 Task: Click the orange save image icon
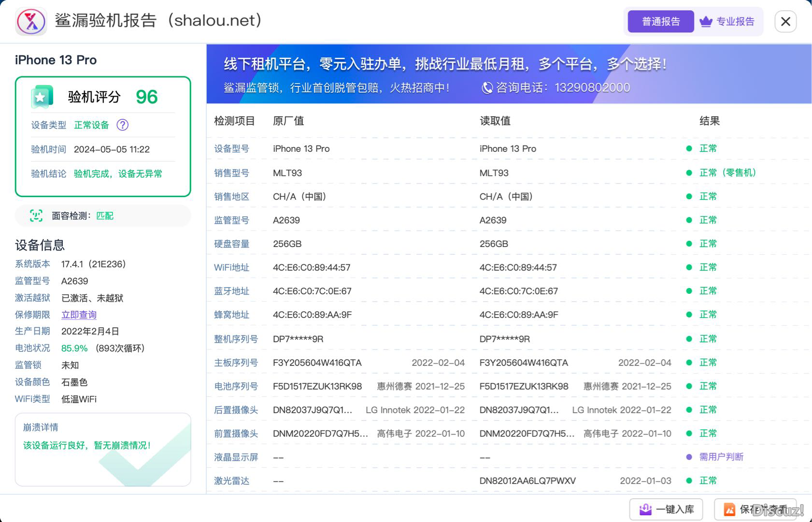point(729,509)
